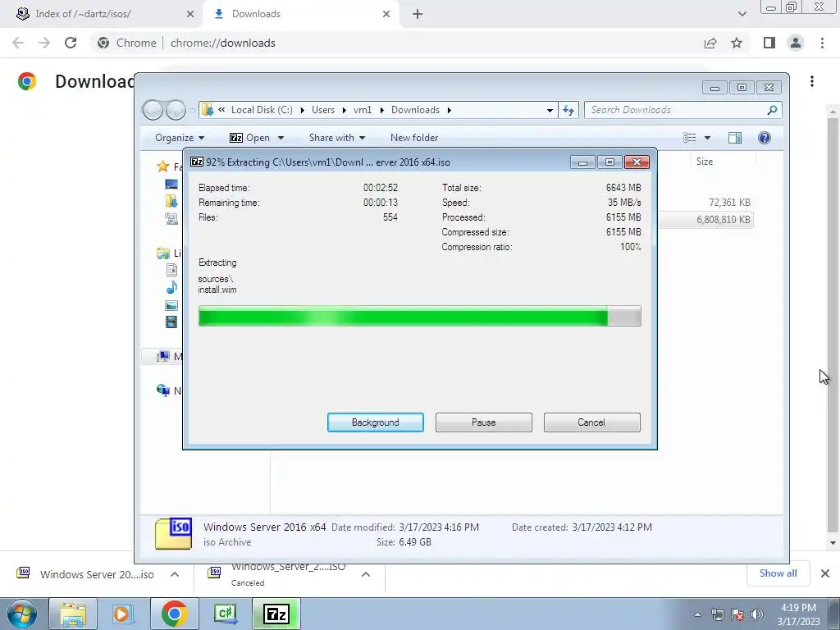Image resolution: width=840 pixels, height=630 pixels.
Task: Open Downloads page more actions menu
Action: coord(812,81)
